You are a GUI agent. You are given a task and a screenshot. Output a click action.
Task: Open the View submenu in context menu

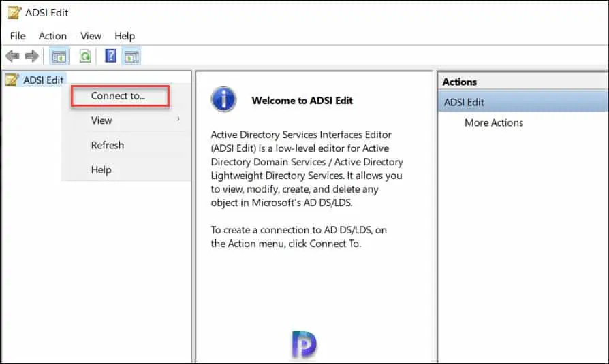(x=101, y=120)
